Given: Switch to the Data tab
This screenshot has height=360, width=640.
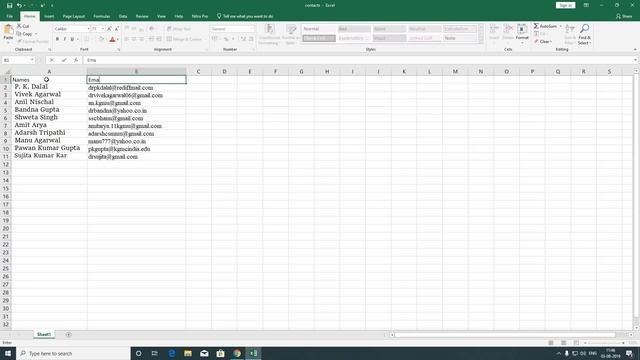Looking at the screenshot, I should click(x=123, y=16).
